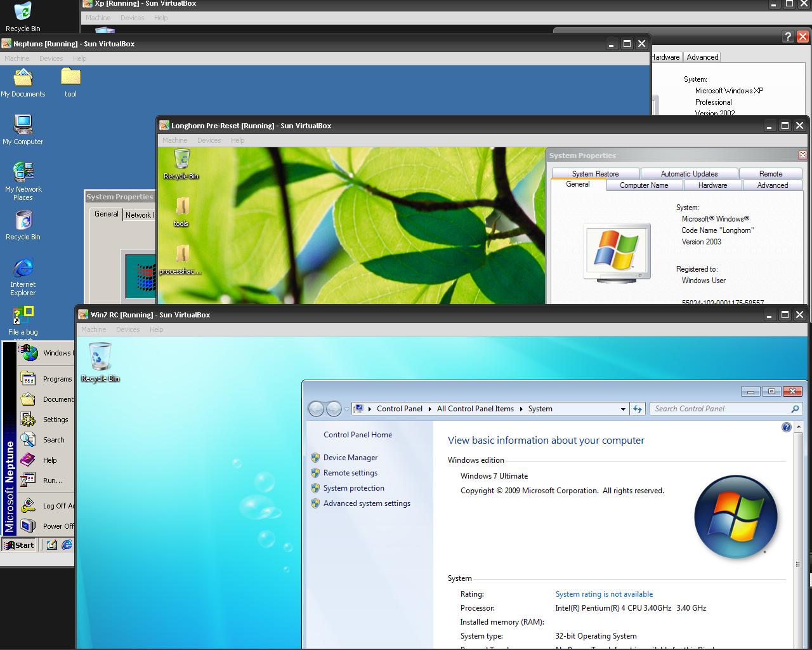Go to Control Panel Home
The width and height of the screenshot is (812, 650).
pos(358,435)
